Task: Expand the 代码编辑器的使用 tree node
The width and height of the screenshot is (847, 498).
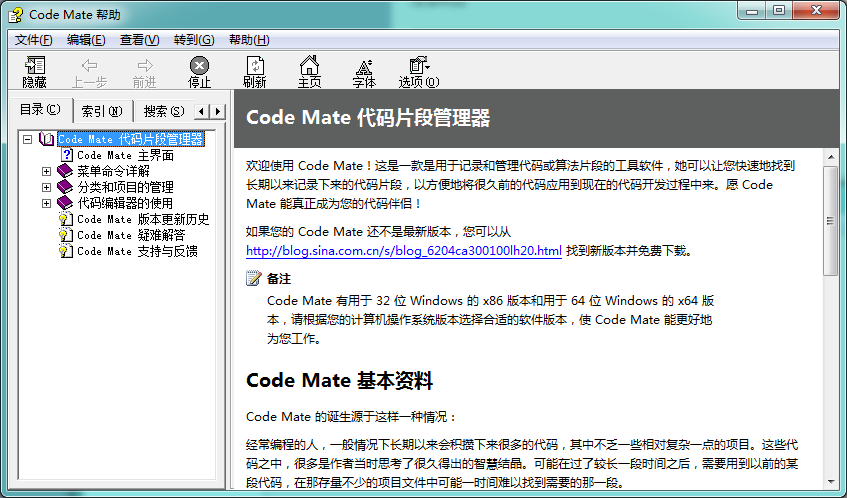Action: [46, 203]
